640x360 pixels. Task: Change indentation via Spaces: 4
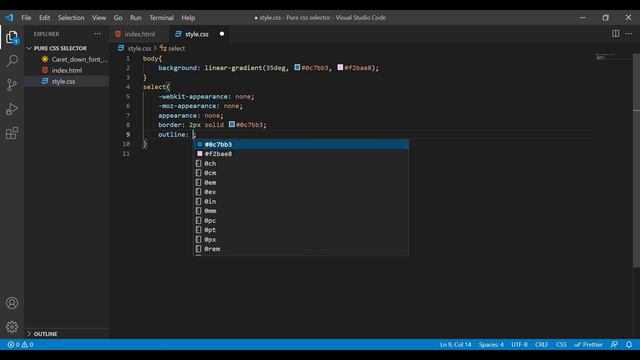tap(491, 344)
